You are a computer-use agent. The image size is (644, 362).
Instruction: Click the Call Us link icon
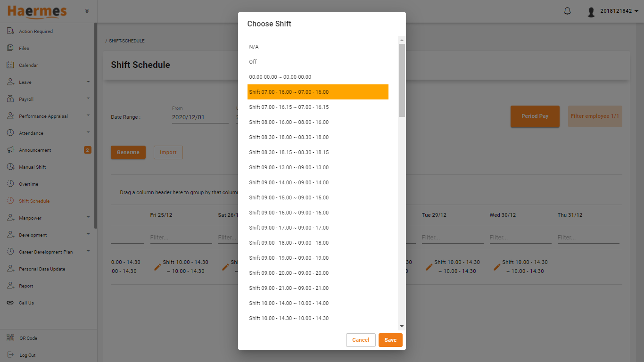pos(10,303)
